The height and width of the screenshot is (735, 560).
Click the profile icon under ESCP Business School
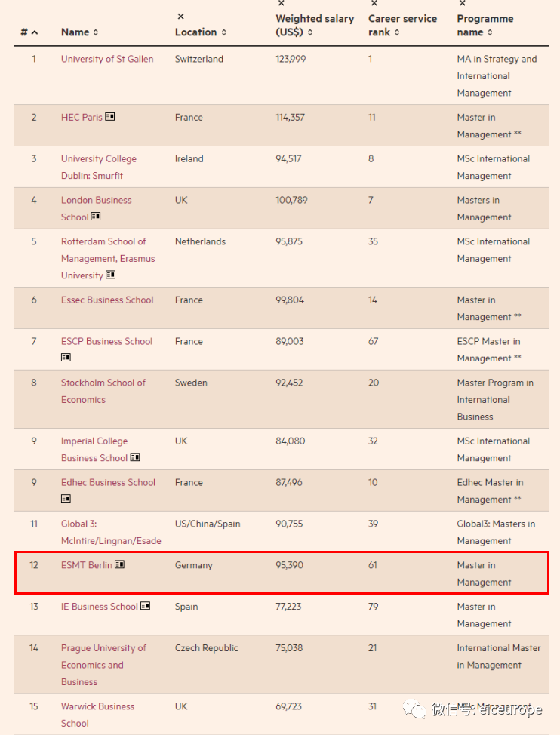(x=66, y=358)
